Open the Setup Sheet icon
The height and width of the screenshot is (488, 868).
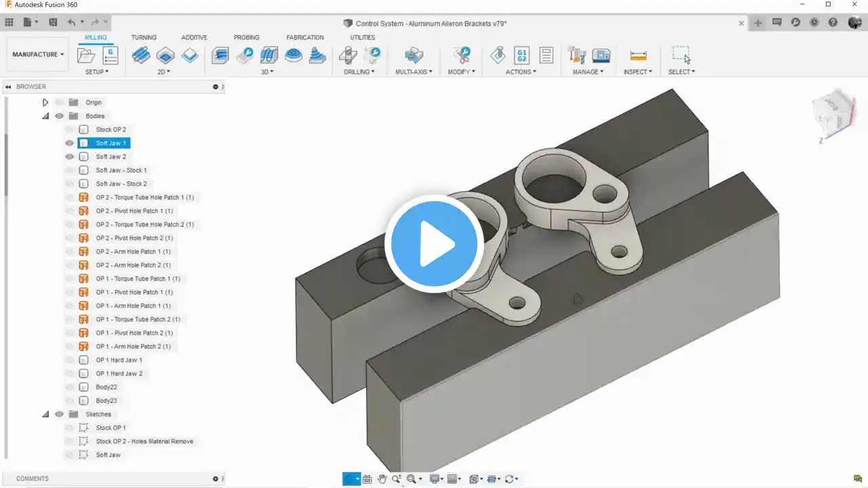pos(547,55)
